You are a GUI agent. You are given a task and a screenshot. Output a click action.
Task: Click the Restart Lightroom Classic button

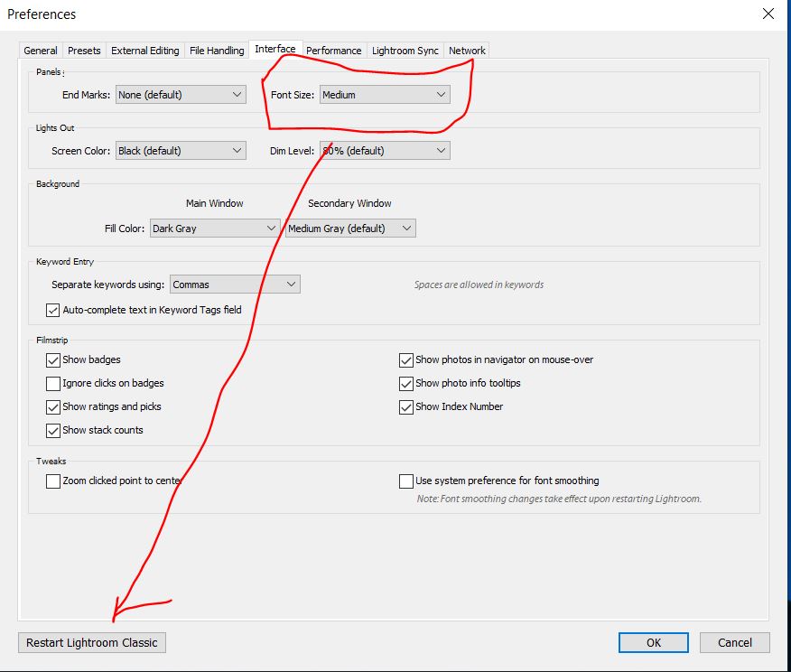[92, 643]
